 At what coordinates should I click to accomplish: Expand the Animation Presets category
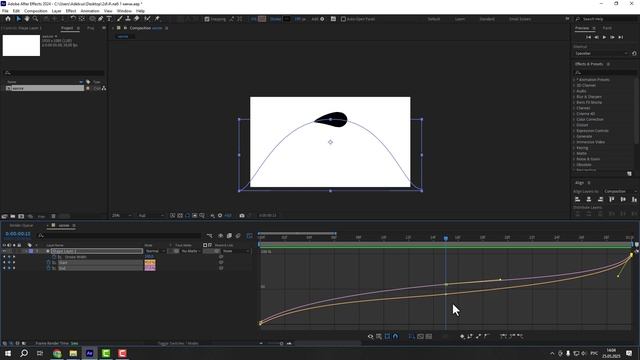[x=574, y=80]
